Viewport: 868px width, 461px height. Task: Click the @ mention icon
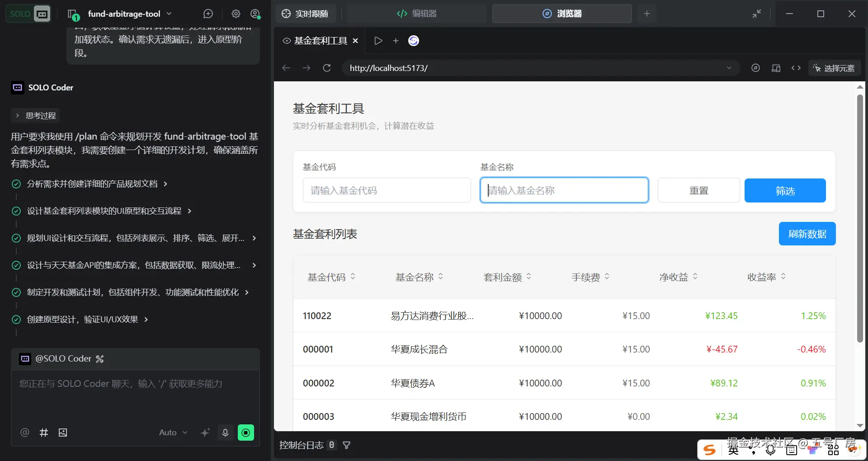click(x=25, y=433)
